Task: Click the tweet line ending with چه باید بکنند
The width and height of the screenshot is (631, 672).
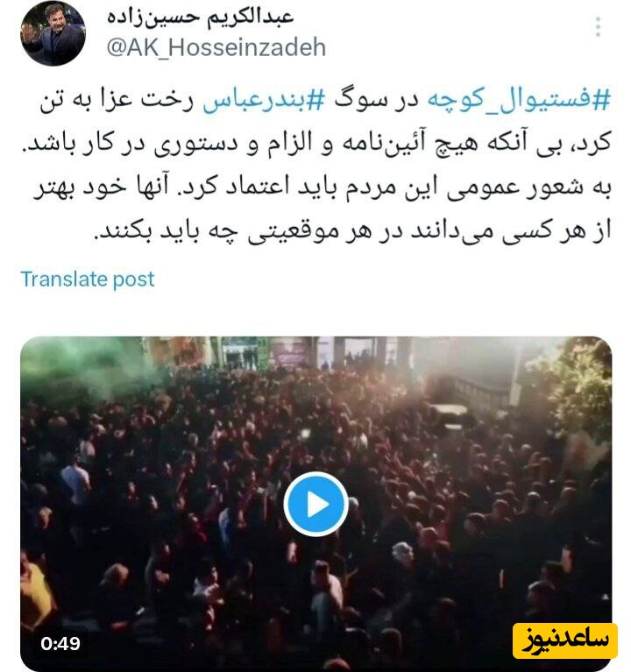Action: point(352,231)
